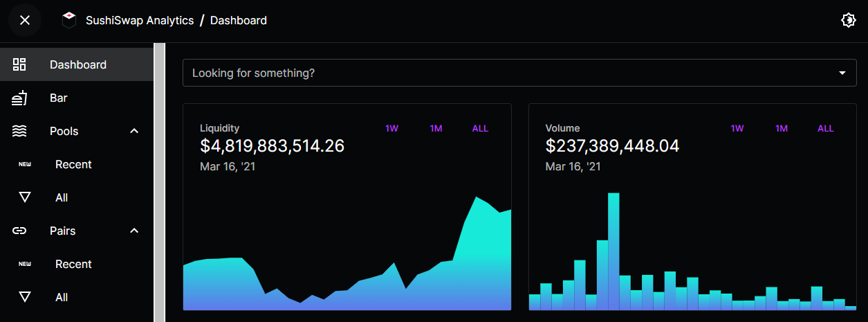Select ALL range on Volume chart

pos(826,128)
